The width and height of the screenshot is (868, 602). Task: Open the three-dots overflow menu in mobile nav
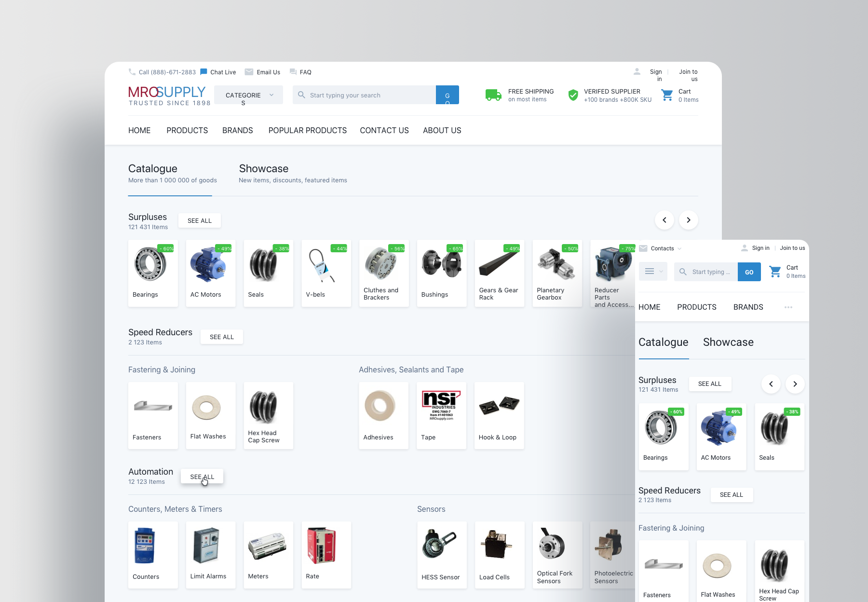(x=788, y=307)
